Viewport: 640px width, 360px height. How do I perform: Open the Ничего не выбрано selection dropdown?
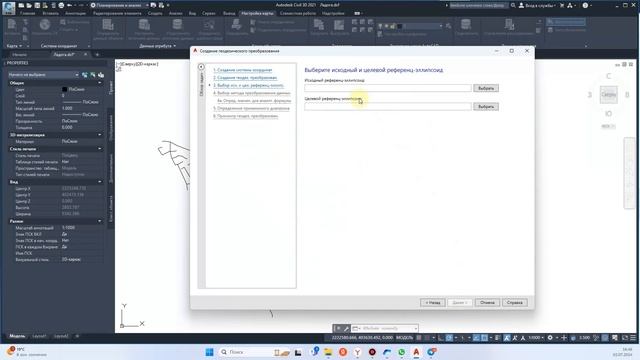[x=43, y=75]
